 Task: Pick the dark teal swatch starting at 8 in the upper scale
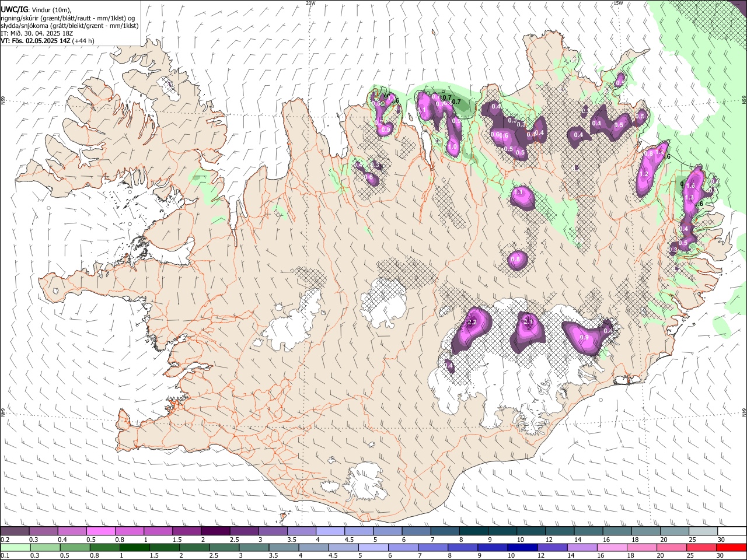(x=474, y=531)
